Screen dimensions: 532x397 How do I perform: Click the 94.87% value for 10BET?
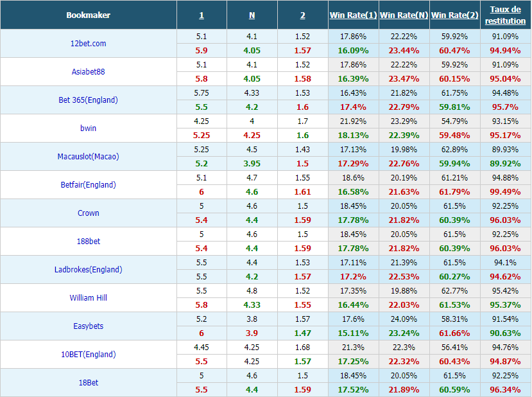coord(505,361)
